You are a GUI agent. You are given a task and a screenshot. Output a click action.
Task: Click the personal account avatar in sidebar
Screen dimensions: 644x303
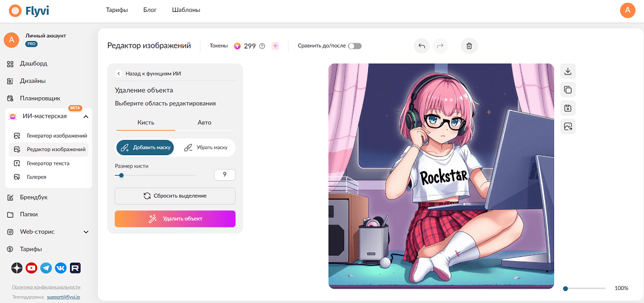[x=11, y=40]
